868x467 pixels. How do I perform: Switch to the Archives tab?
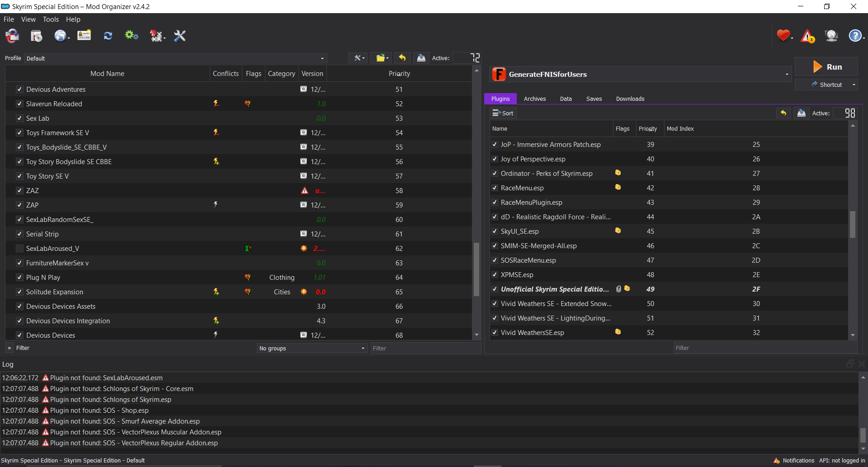[535, 99]
